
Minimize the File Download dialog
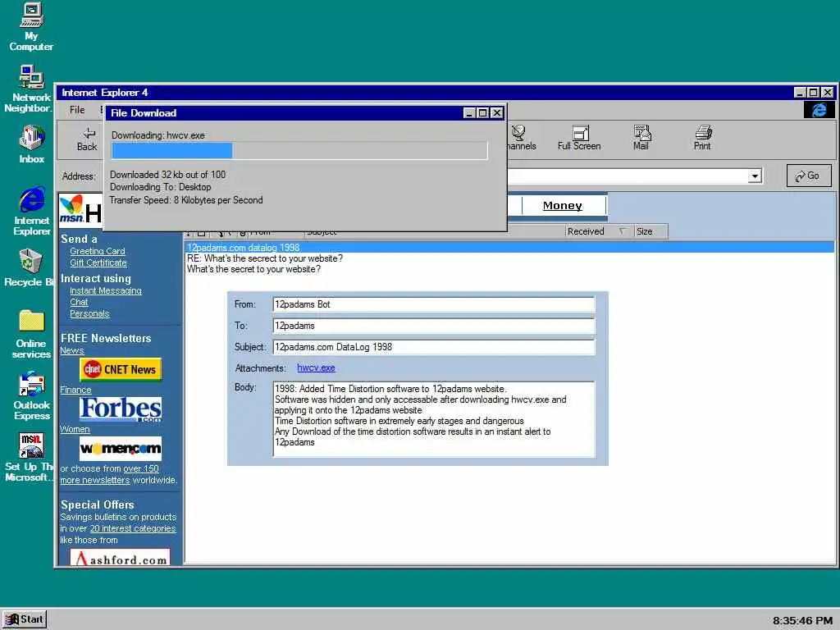tap(469, 113)
